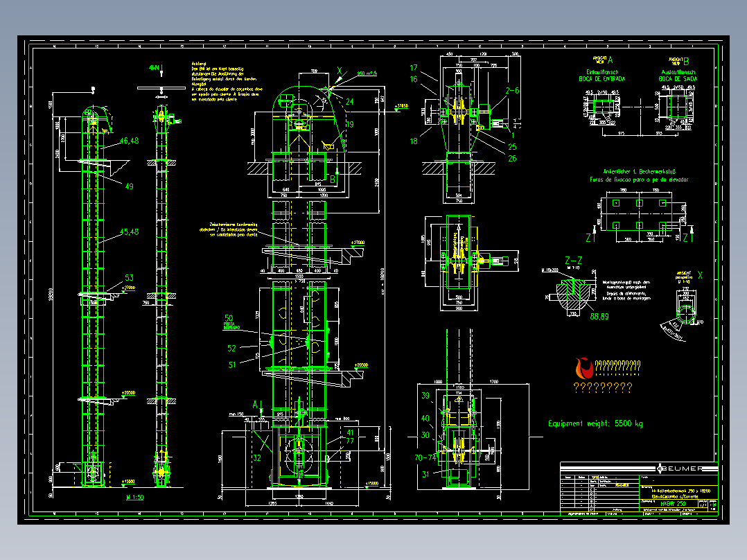Click part callout '49'
This screenshot has width=747, height=560.
point(129,186)
